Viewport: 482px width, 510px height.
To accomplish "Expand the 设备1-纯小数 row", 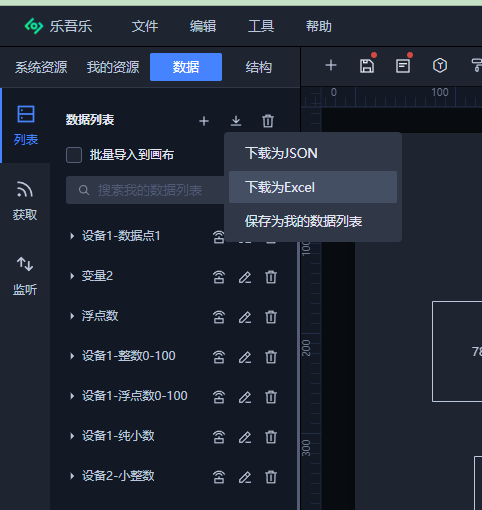I will coord(72,436).
